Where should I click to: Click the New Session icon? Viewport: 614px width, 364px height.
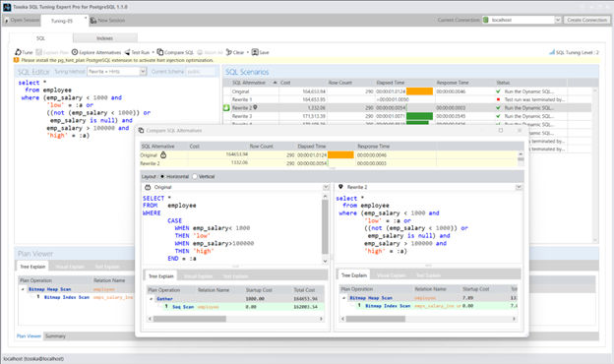coord(93,20)
